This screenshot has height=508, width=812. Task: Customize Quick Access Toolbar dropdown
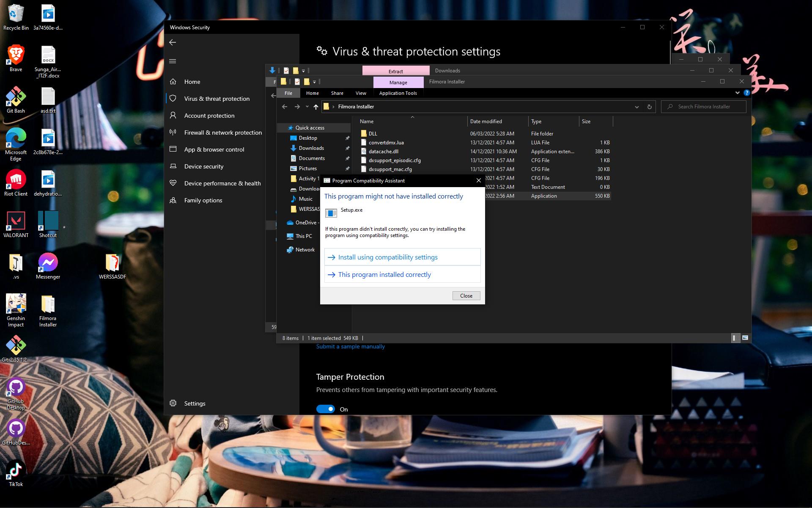coord(314,82)
